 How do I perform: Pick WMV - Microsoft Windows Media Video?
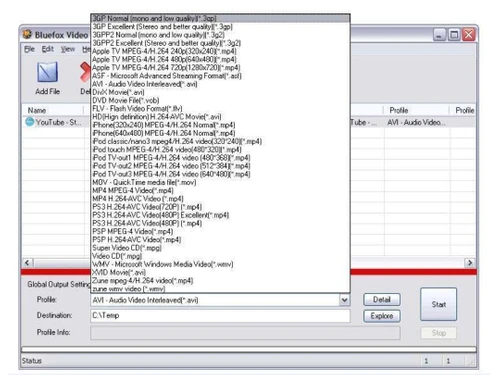220,264
